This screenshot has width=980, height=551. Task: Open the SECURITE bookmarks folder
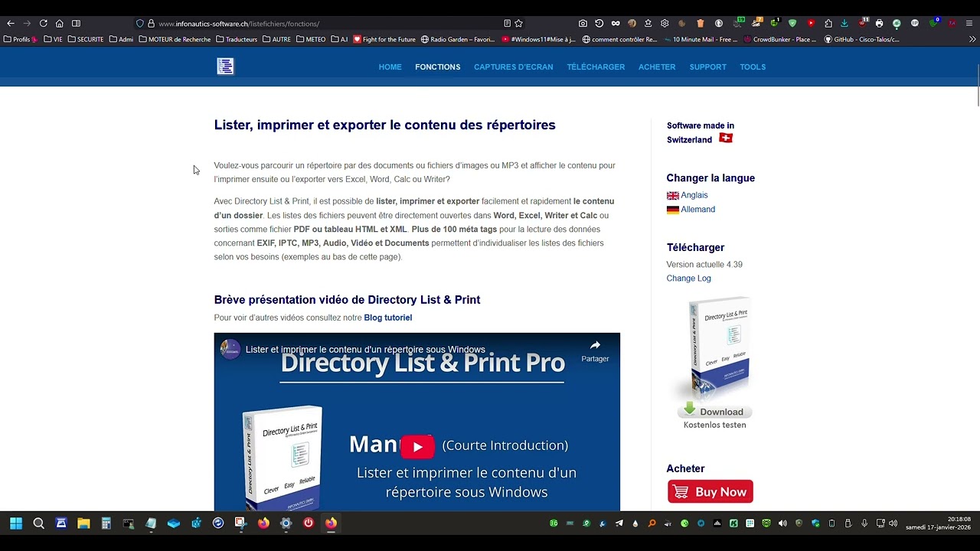coord(86,39)
